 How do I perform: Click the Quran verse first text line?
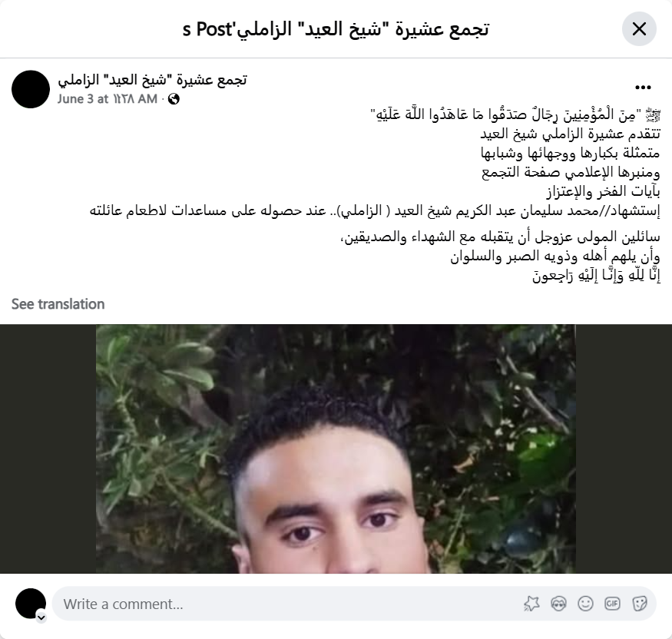coord(515,115)
